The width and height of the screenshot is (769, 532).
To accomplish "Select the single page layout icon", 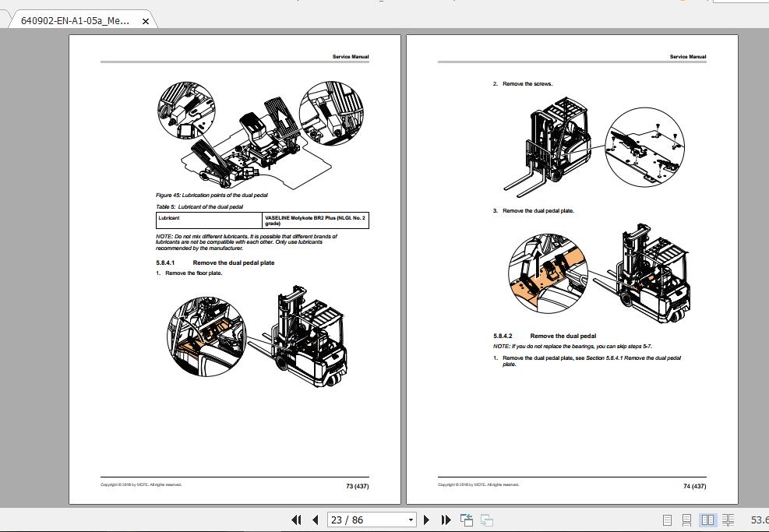I will coord(667,520).
